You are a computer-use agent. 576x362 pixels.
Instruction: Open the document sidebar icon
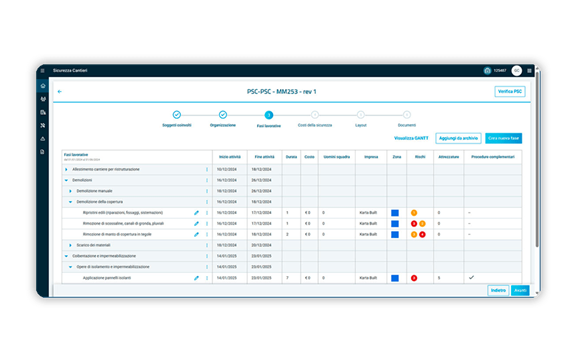(x=43, y=152)
